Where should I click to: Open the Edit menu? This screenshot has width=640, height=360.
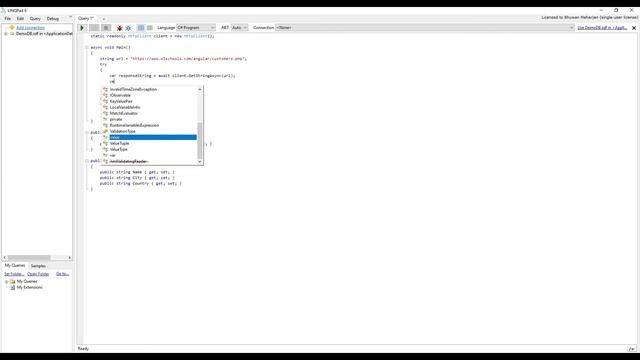pyautogui.click(x=20, y=19)
